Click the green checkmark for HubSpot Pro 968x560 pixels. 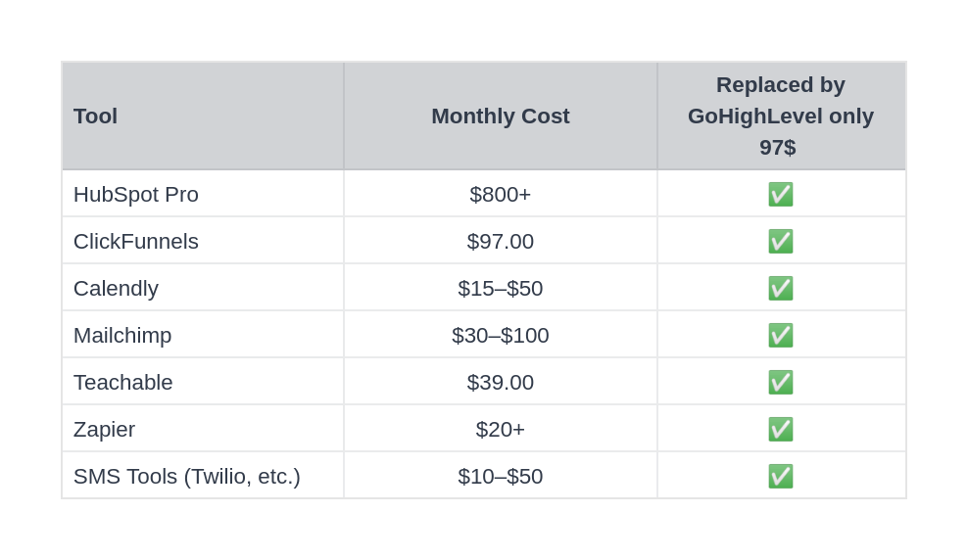(x=780, y=194)
